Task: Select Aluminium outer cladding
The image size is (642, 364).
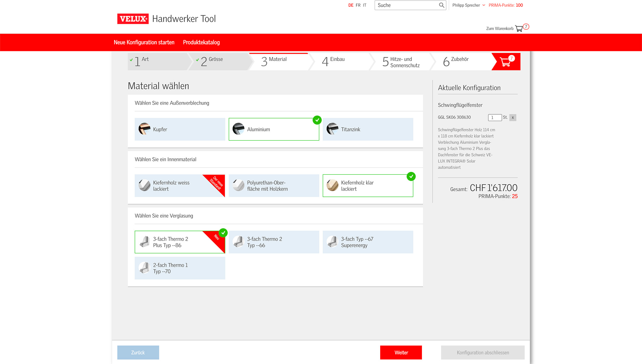Action: 274,129
